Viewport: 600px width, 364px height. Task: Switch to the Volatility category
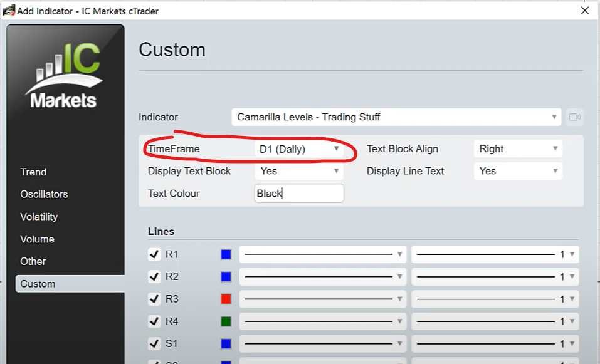pos(39,217)
